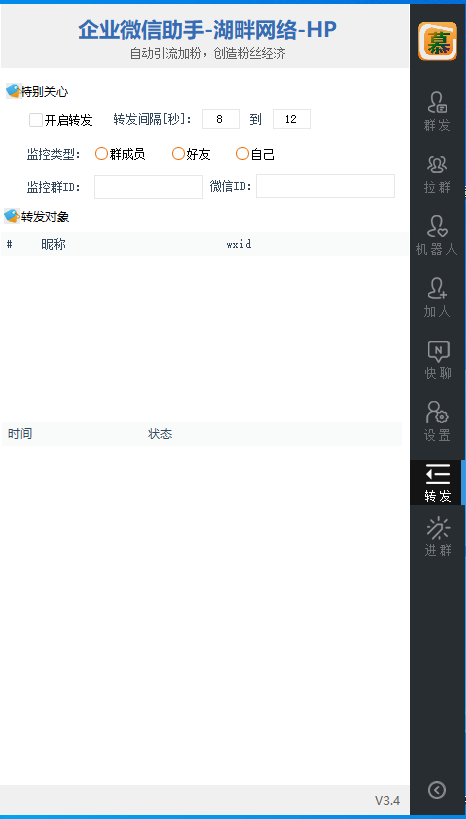Viewport: 466px width, 819px height.
Task: Open the 设置 settings sidebar icon
Action: 437,422
